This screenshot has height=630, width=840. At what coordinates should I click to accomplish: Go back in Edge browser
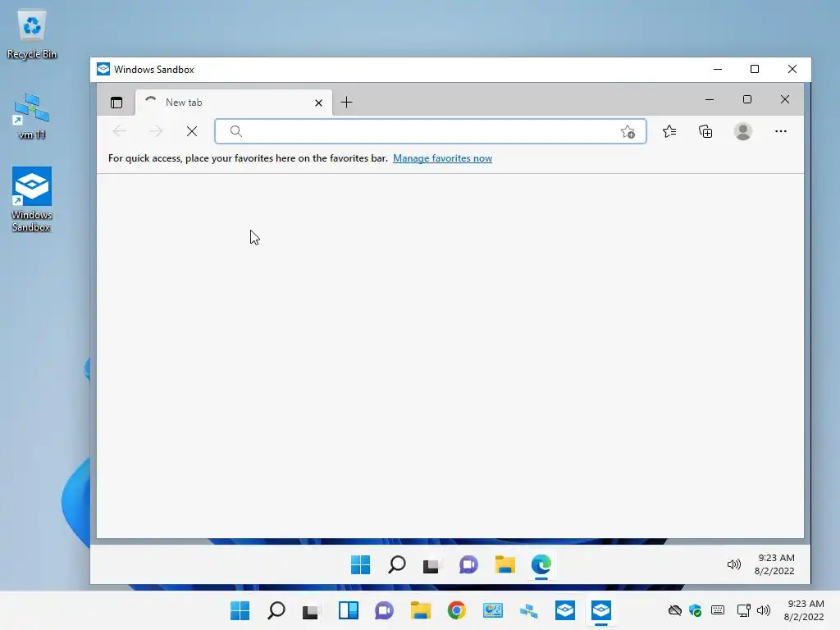pyautogui.click(x=120, y=131)
